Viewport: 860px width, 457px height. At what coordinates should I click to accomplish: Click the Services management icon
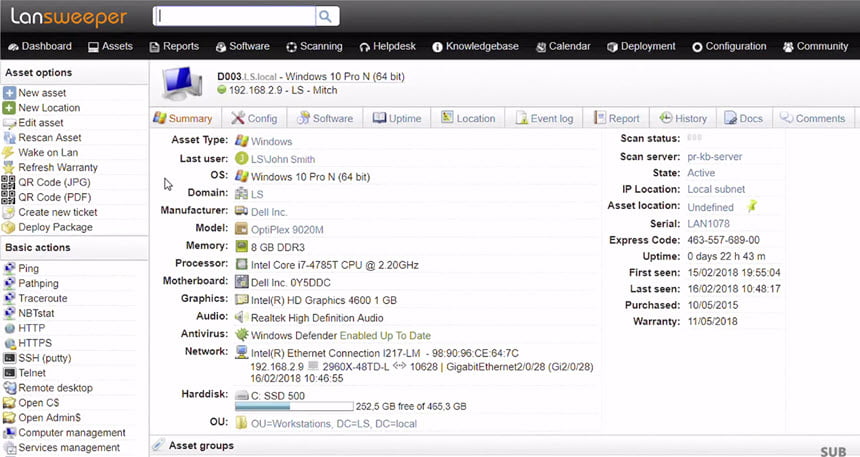pyautogui.click(x=9, y=448)
